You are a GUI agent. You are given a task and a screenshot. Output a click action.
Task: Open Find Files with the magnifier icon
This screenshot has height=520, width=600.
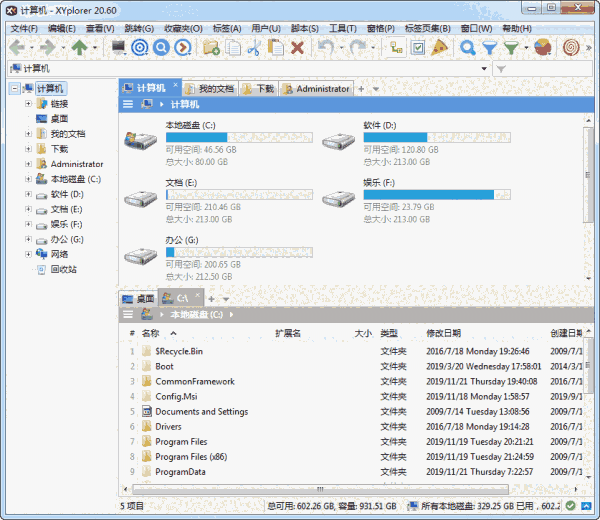pyautogui.click(x=468, y=47)
